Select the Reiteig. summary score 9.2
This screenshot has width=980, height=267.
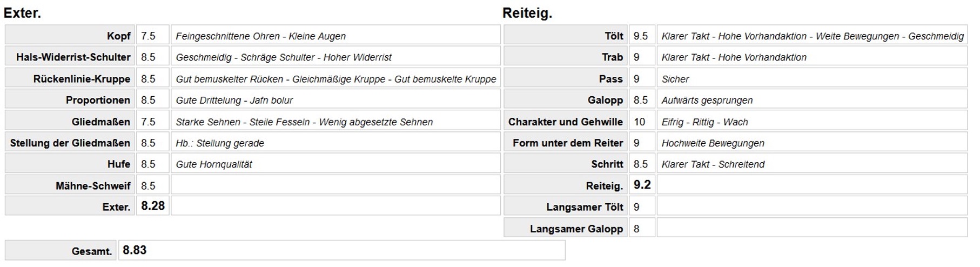(x=641, y=185)
